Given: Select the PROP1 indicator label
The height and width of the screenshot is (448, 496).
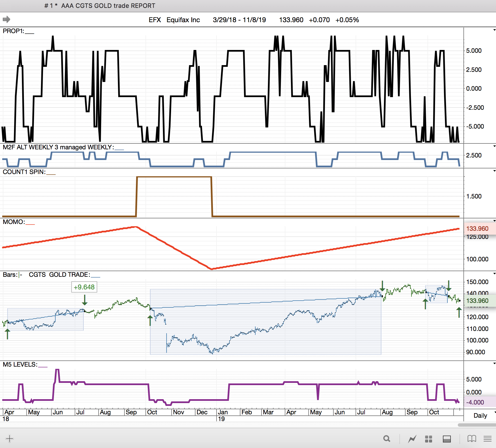Looking at the screenshot, I should (x=13, y=31).
